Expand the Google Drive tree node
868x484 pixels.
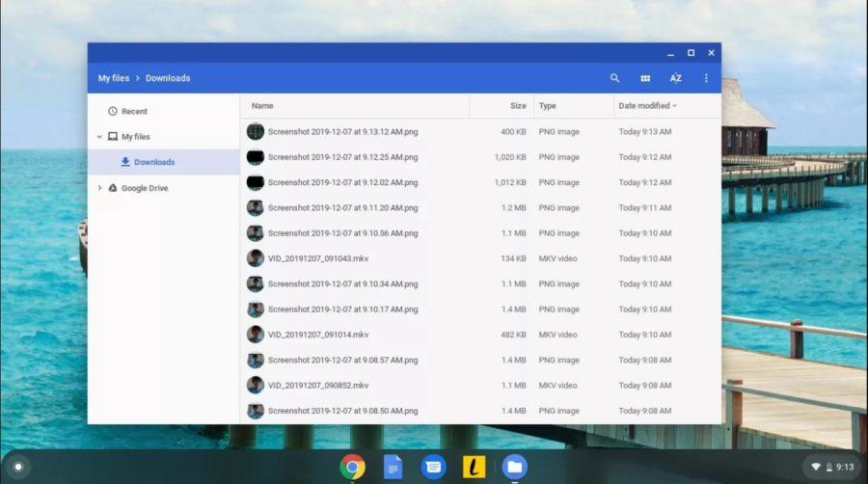point(99,188)
